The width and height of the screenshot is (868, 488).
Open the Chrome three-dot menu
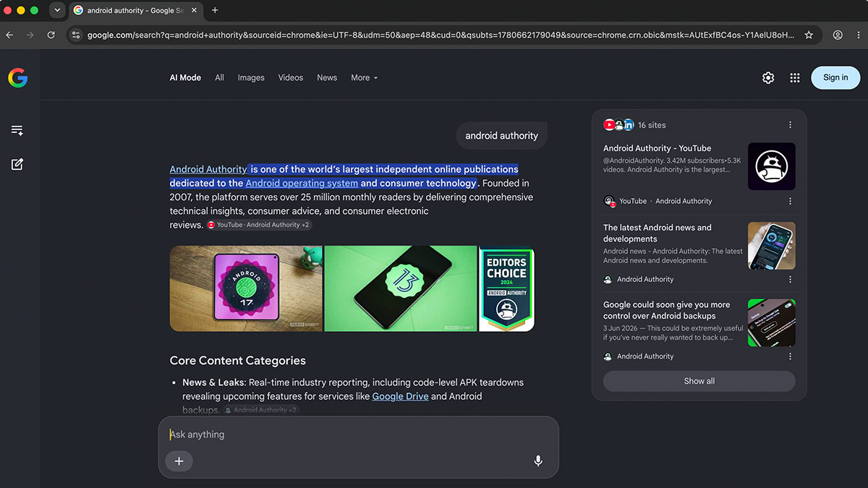858,35
